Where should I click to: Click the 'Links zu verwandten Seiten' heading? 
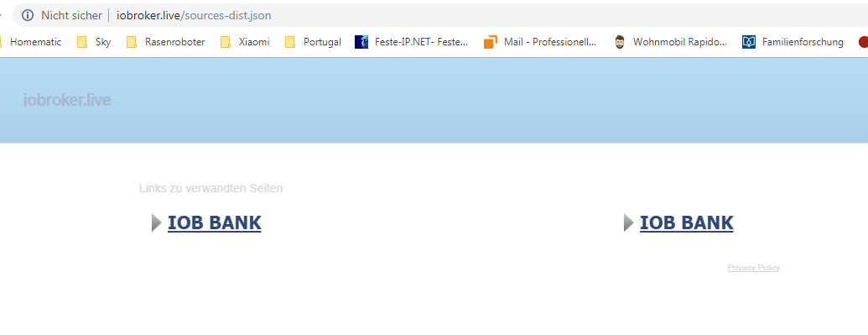coord(211,189)
